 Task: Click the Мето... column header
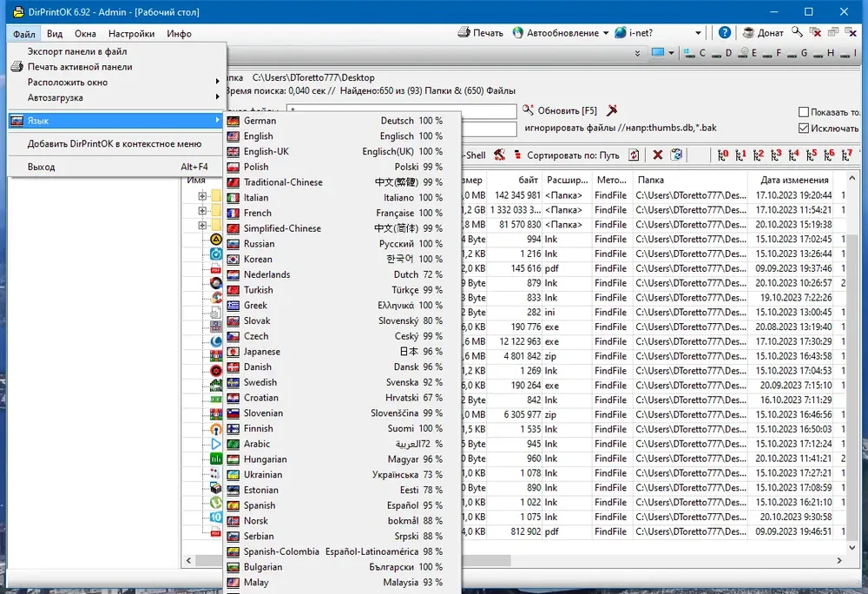(x=611, y=180)
